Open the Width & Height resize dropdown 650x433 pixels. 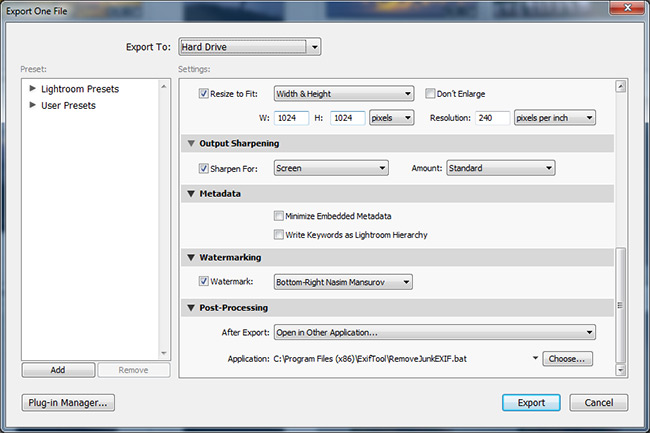pyautogui.click(x=343, y=94)
